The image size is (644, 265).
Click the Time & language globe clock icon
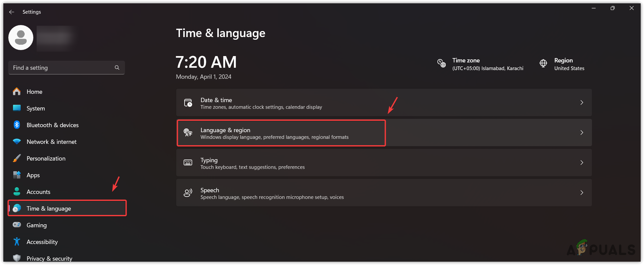coord(17,208)
